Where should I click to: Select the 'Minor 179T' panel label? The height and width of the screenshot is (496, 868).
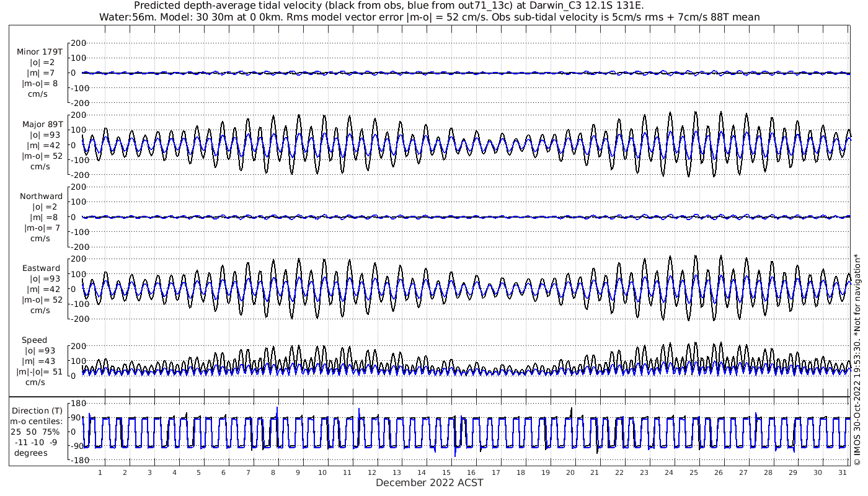pos(40,51)
